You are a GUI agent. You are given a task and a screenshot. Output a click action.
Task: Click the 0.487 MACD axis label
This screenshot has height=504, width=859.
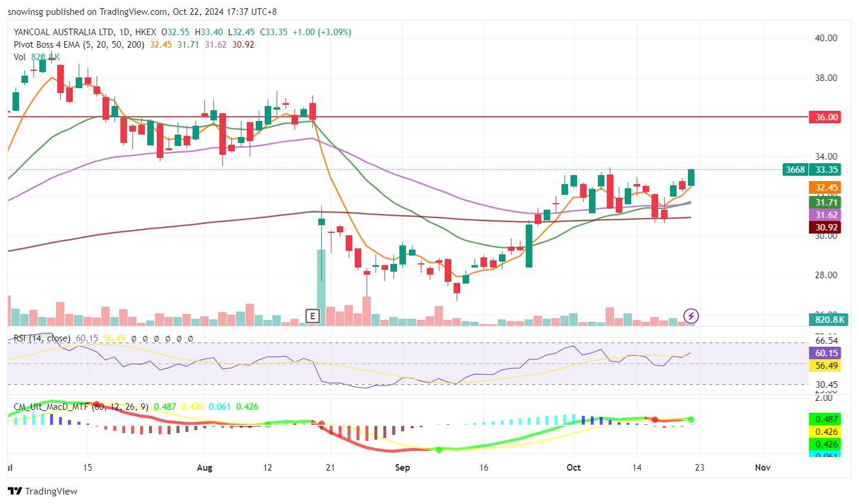[826, 419]
